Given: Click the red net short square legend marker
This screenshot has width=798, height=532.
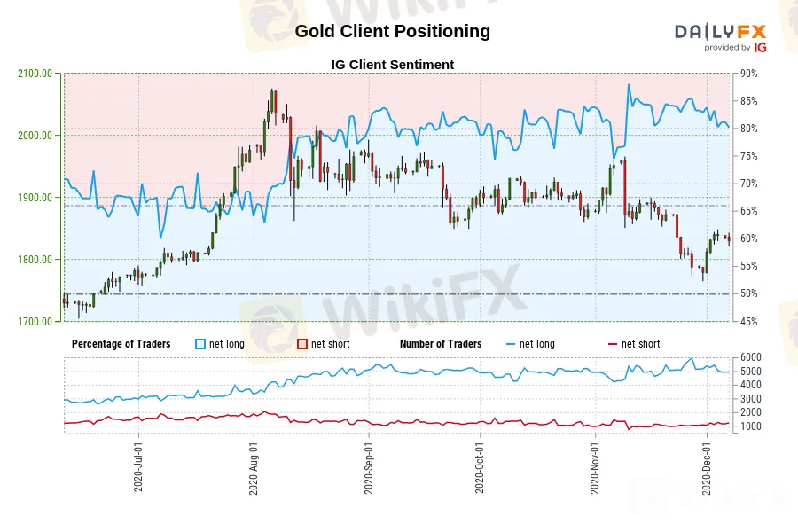Looking at the screenshot, I should click(x=302, y=344).
